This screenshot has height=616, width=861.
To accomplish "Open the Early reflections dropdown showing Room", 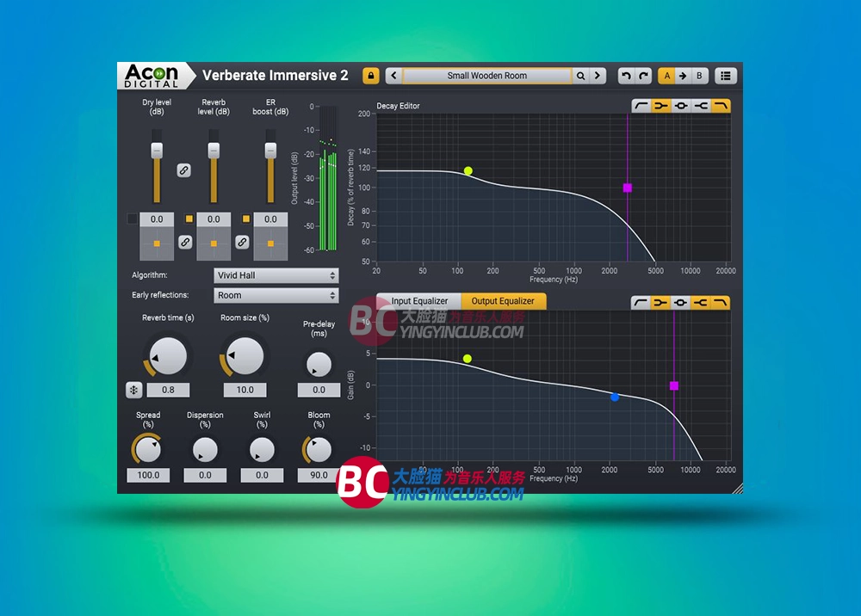I will (x=276, y=295).
